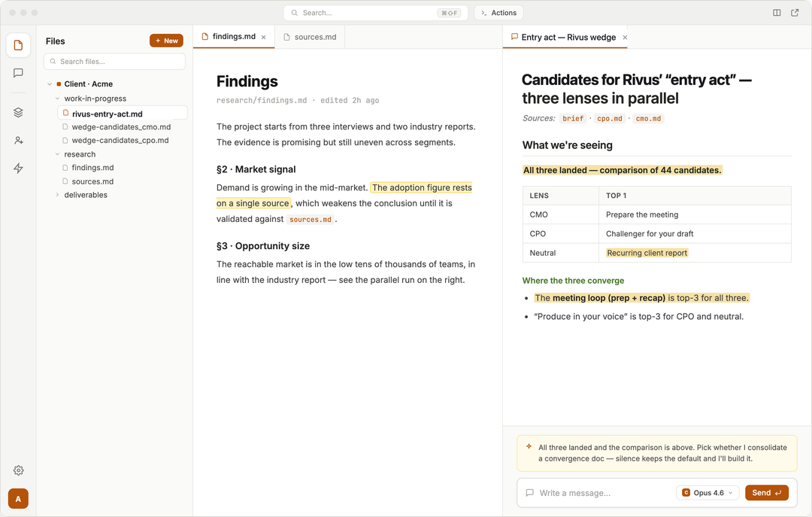Select the 'research/findings.md · edited 2h ago' line
This screenshot has height=517, width=812.
click(298, 101)
